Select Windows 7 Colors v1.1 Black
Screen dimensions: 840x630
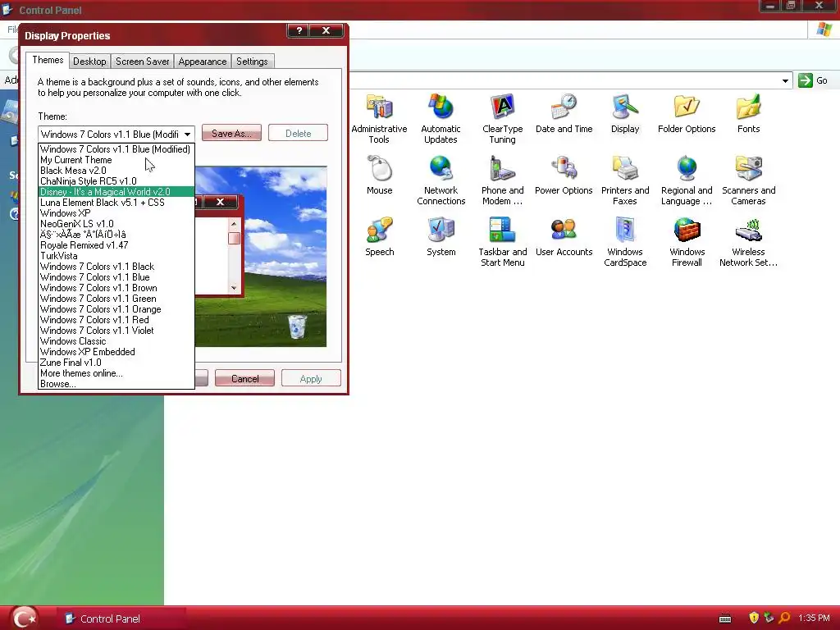click(x=116, y=267)
